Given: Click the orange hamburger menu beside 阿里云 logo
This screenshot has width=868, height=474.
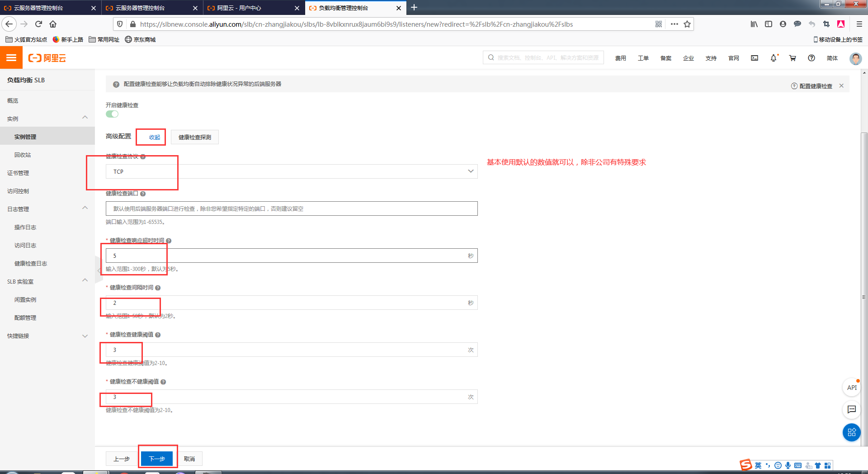Looking at the screenshot, I should point(11,57).
